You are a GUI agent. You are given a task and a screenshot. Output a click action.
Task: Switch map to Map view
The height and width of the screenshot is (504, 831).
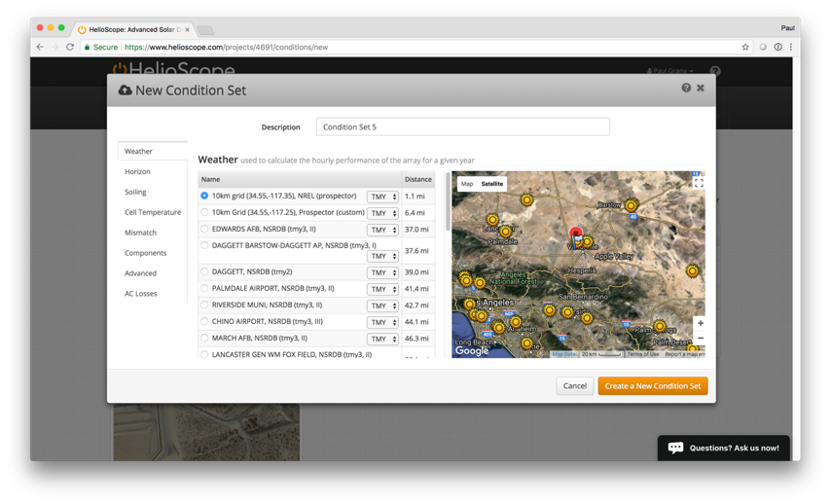(467, 184)
